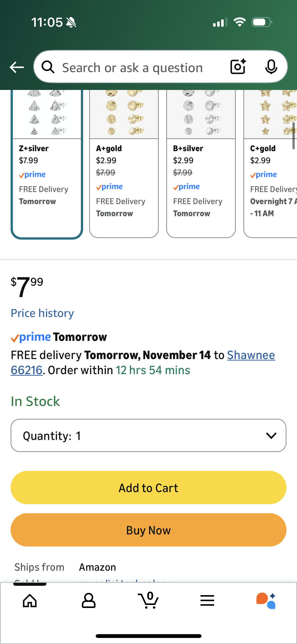Select the A+gold variant option
The image size is (297, 644).
124,164
